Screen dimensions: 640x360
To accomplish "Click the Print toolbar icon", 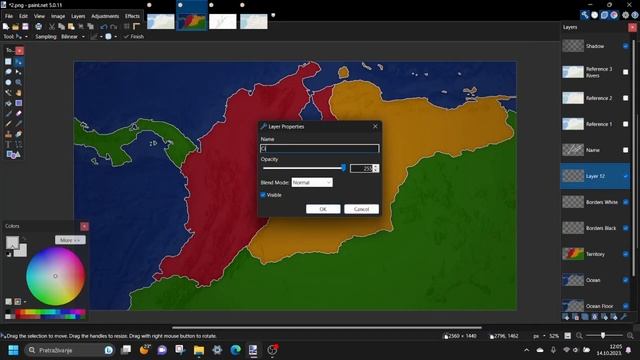I will (38, 27).
